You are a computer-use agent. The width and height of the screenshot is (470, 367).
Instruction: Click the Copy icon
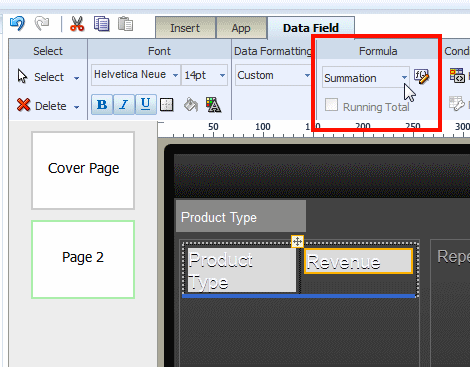pyautogui.click(x=102, y=24)
